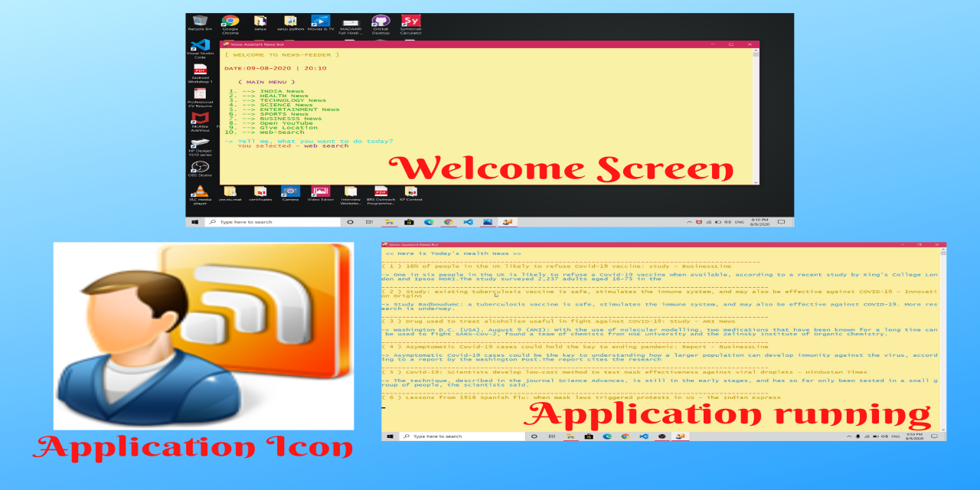Screen dimensions: 980x490
Task: Click Start button in Welcome Screen taskbar
Action: tap(194, 222)
